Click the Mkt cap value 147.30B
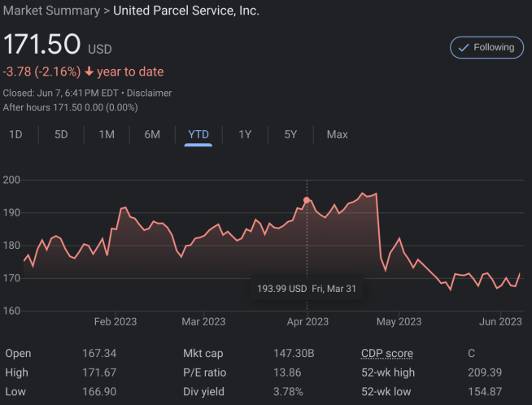The width and height of the screenshot is (532, 405). 294,354
